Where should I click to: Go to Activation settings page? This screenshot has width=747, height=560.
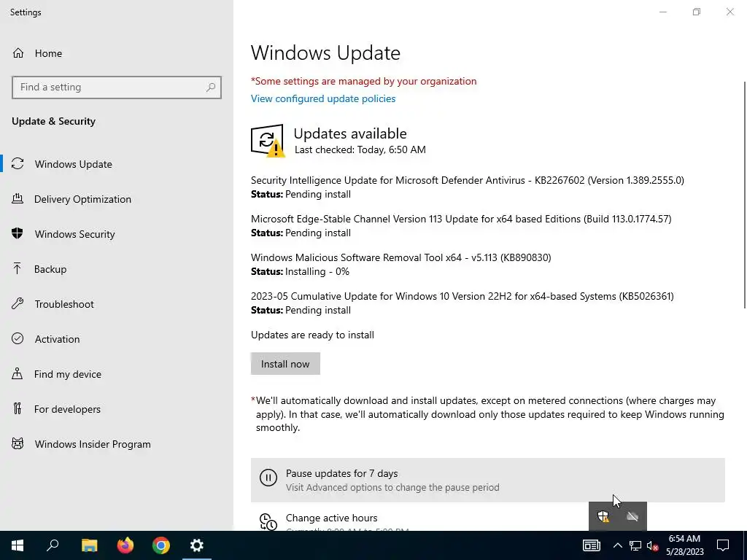117,339
